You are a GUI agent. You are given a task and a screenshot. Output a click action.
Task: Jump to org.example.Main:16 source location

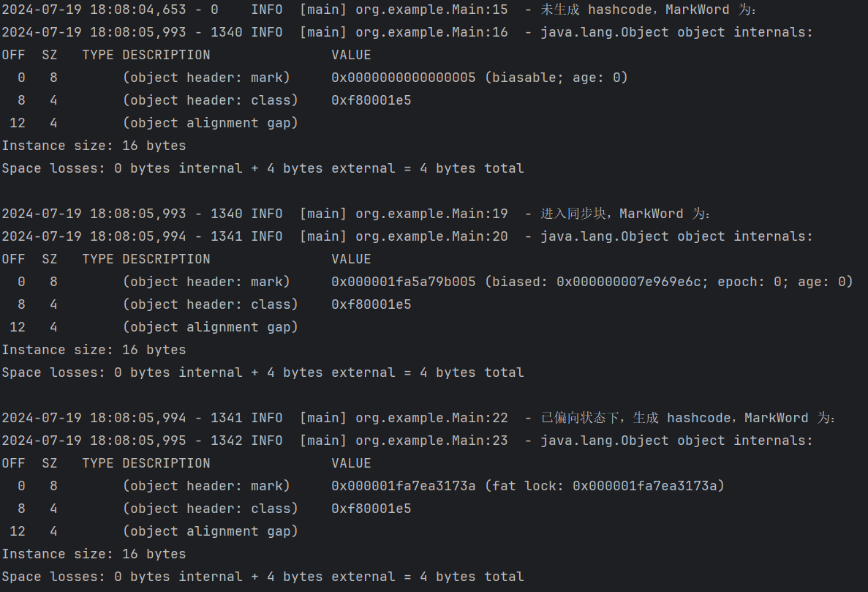pos(431,32)
